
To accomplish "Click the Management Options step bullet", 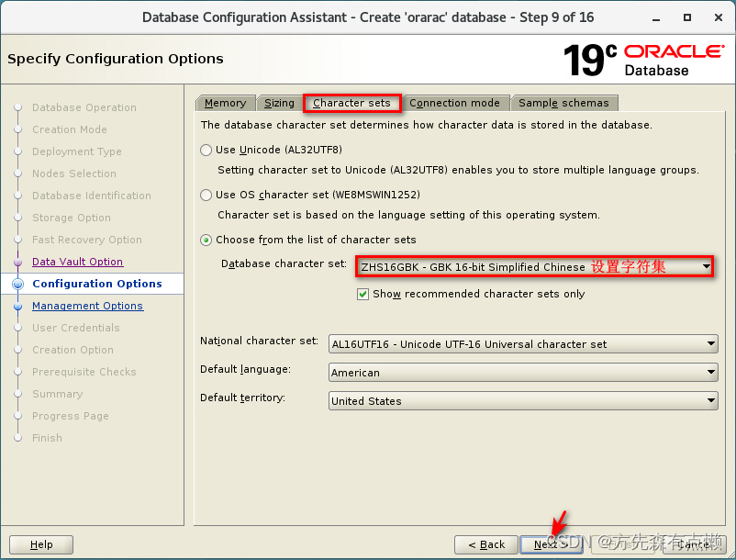I will click(17, 306).
